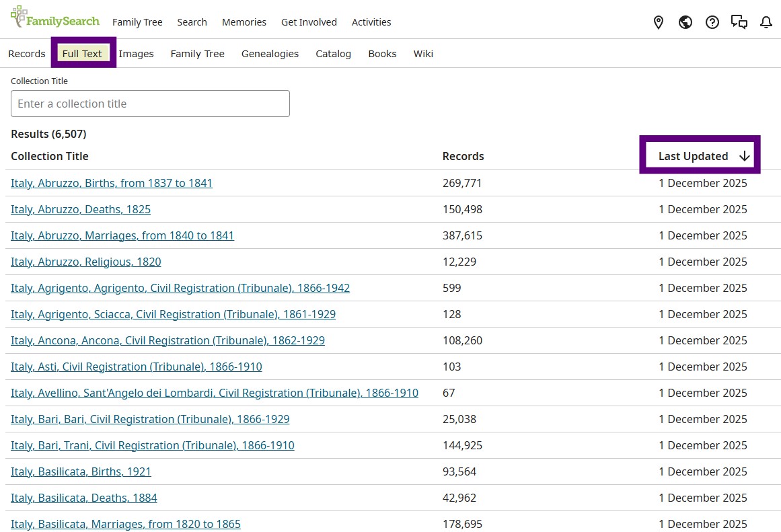Open the notifications bell

pos(766,22)
